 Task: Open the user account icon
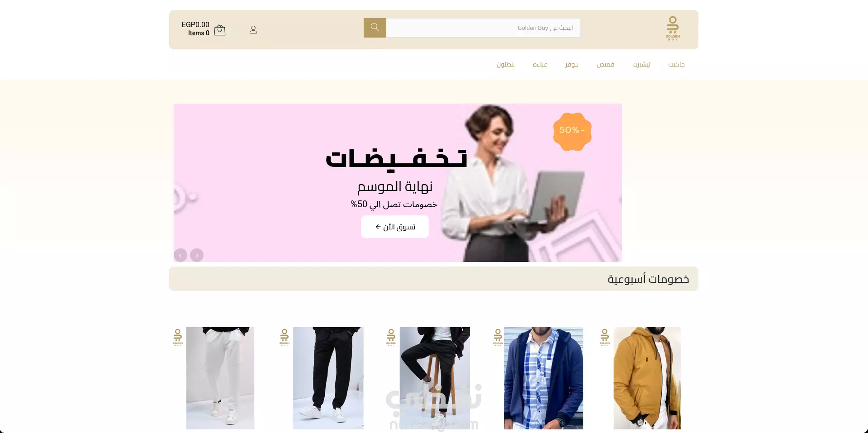253,30
